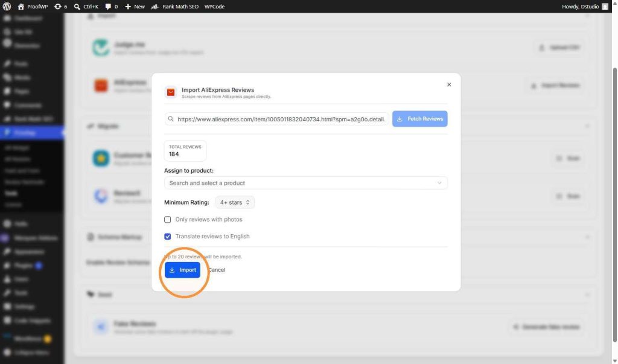Close the Import AliExpress Reviews dialog

(449, 85)
